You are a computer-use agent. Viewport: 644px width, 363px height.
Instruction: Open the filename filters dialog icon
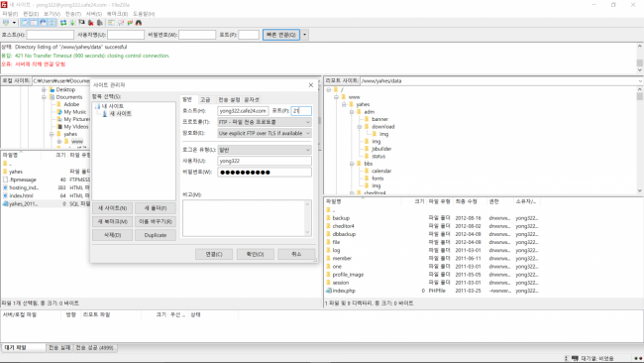pyautogui.click(x=111, y=23)
